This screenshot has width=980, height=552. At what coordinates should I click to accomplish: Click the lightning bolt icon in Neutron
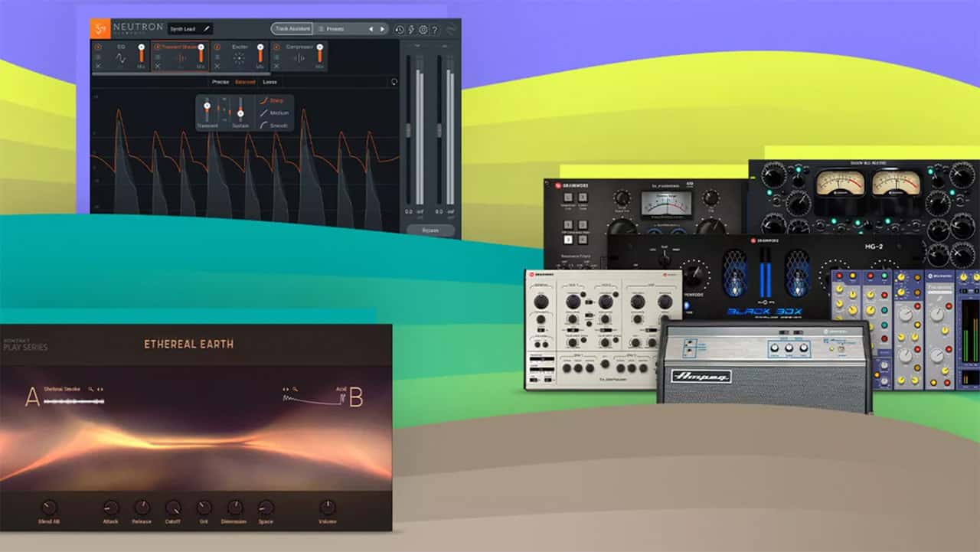[411, 30]
